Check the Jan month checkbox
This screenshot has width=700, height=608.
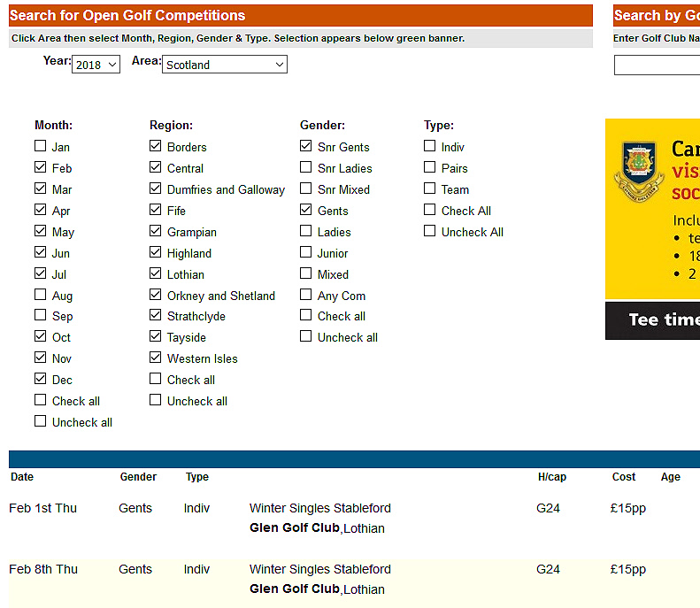click(41, 147)
